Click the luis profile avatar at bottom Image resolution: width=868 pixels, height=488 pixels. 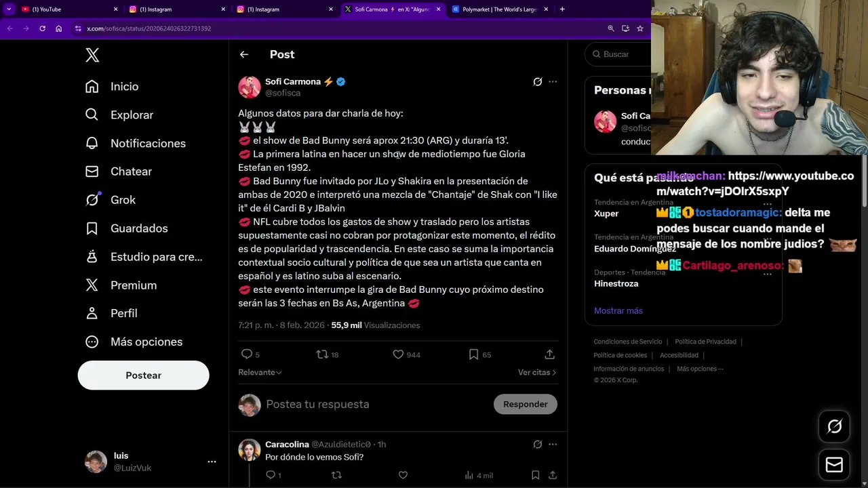[96, 462]
